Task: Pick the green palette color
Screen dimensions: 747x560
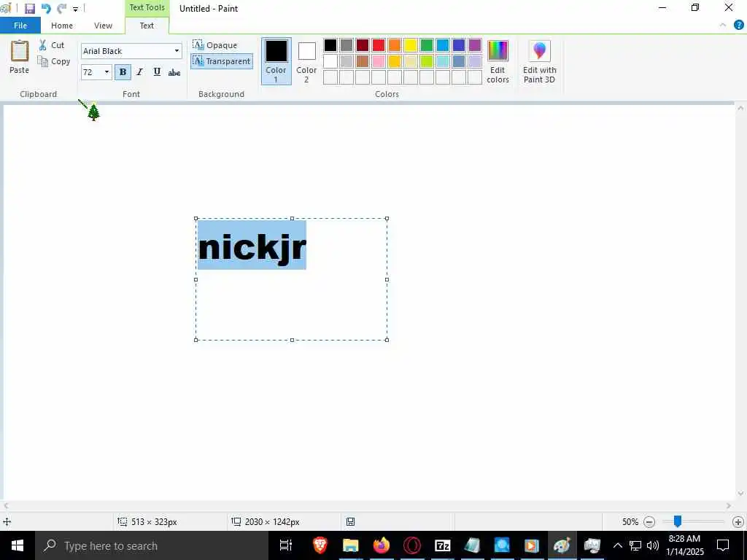Action: (x=426, y=45)
